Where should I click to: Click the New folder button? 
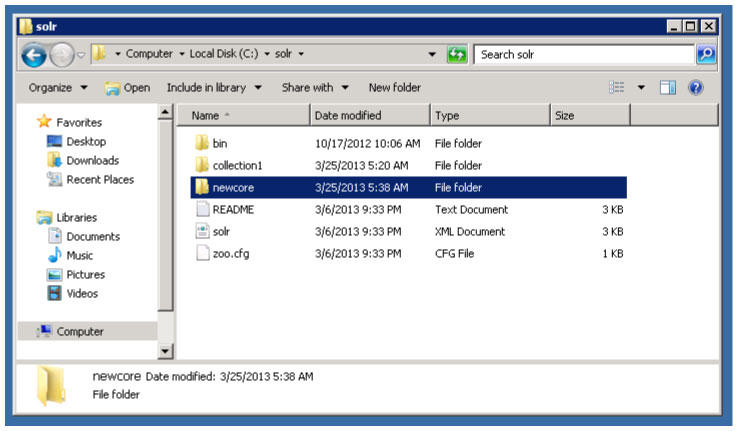(395, 88)
